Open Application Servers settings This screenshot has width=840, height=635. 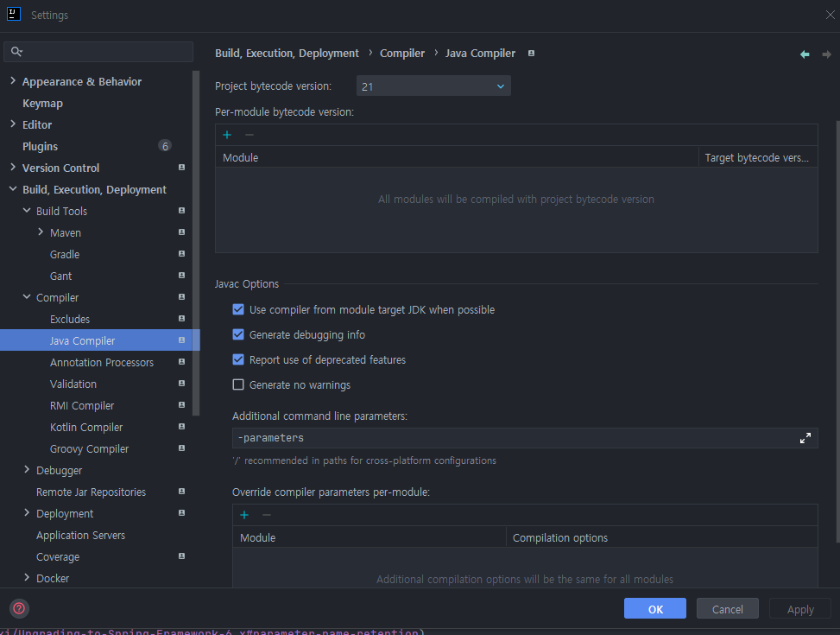tap(80, 536)
